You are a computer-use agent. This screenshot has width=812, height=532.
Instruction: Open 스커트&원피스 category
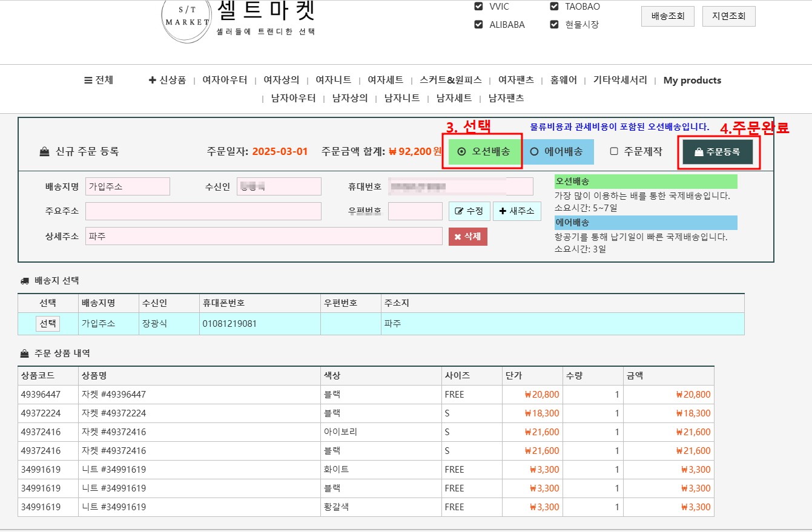(x=451, y=80)
